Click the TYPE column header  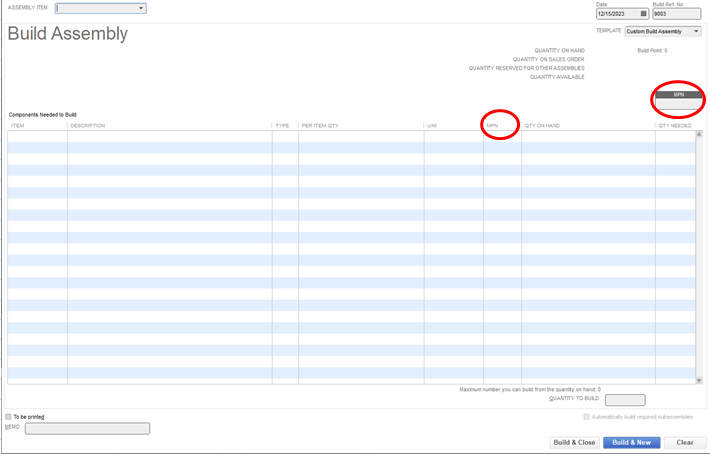[283, 125]
